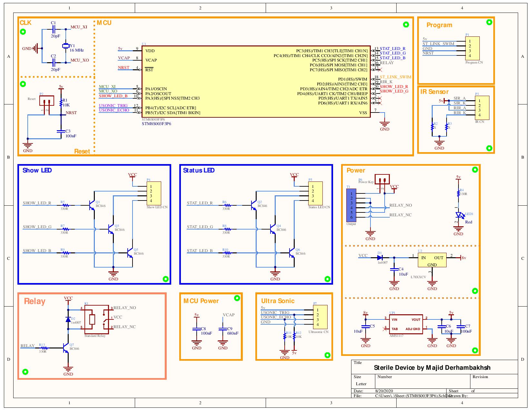This screenshot has width=532, height=411.
Task: Select capacitor C2 in the CLK block
Action: (x=54, y=63)
